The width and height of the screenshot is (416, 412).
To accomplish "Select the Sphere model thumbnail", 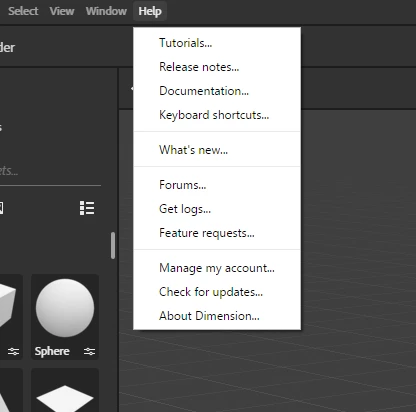I will (x=65, y=308).
